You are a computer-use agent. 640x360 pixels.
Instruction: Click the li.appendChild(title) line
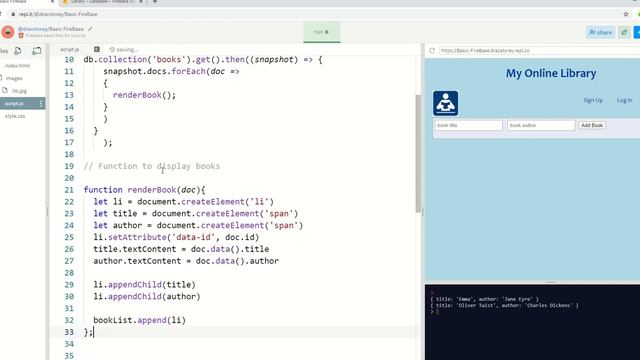coord(144,284)
